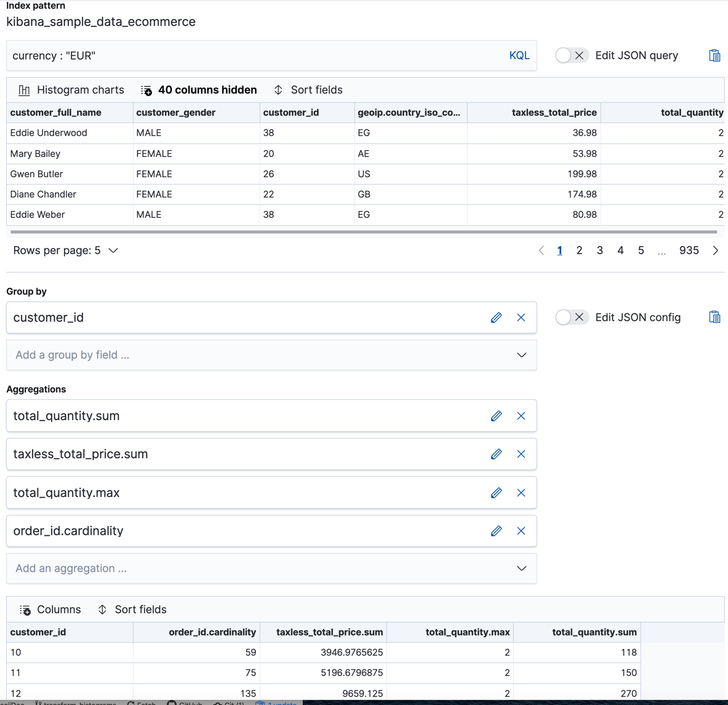Enable the Edit JSON config toggle

coord(572,317)
